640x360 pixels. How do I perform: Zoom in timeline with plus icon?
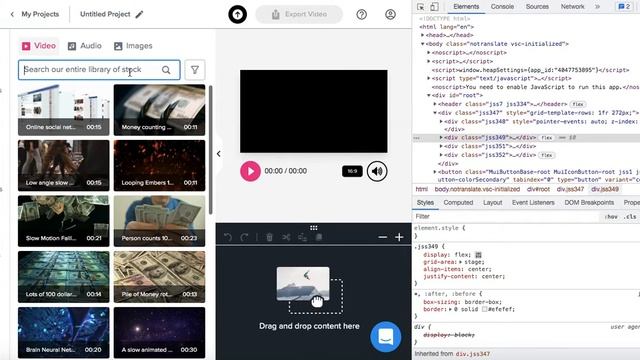[399, 237]
